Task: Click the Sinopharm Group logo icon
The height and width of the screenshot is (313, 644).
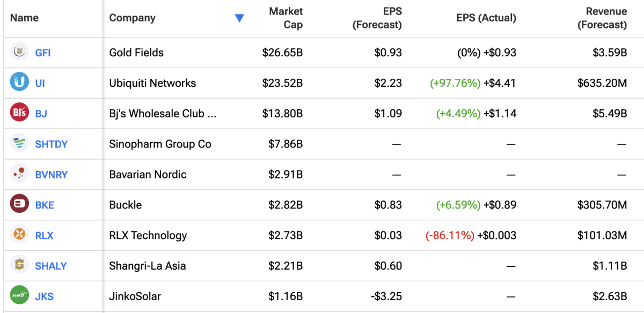Action: (19, 144)
